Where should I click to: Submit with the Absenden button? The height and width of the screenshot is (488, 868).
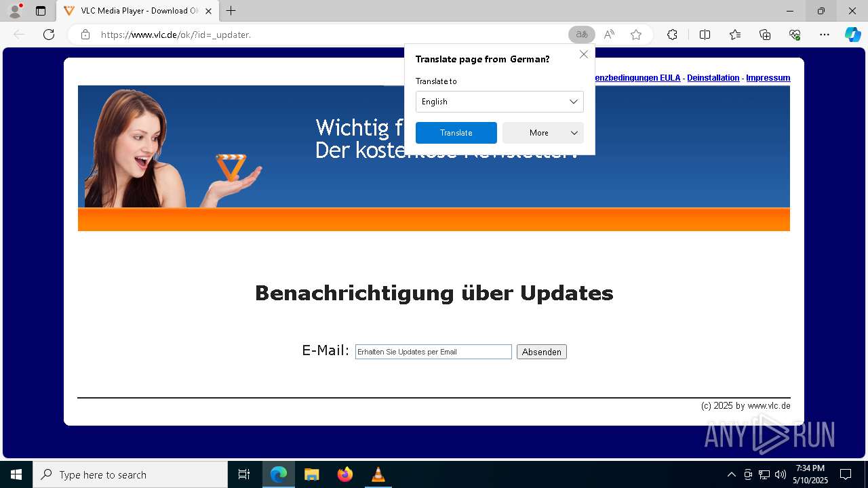[542, 352]
